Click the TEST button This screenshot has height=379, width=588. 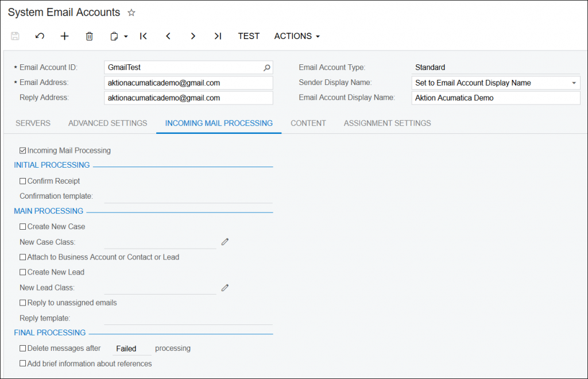pos(249,36)
